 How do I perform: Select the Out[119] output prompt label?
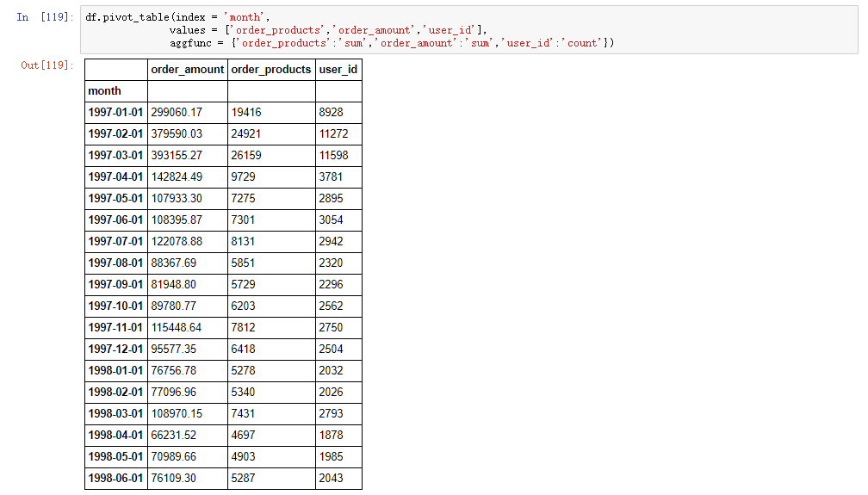click(x=47, y=65)
